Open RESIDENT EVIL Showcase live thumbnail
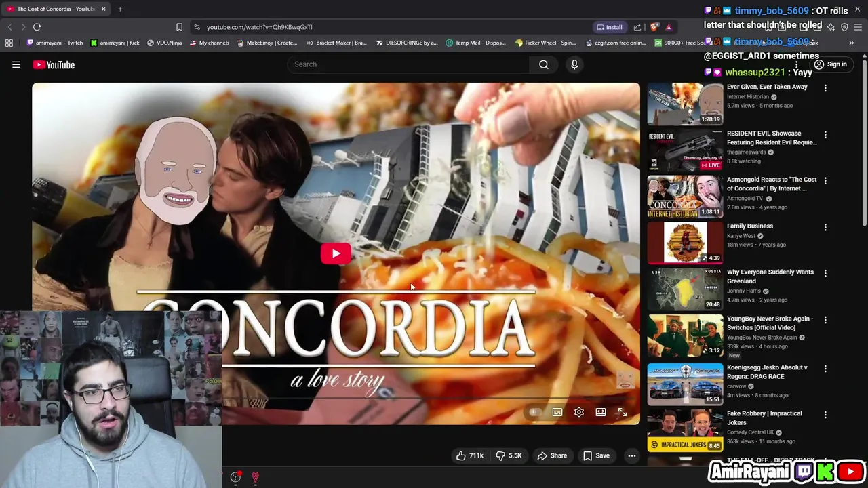Image resolution: width=868 pixels, height=488 pixels. tap(685, 150)
